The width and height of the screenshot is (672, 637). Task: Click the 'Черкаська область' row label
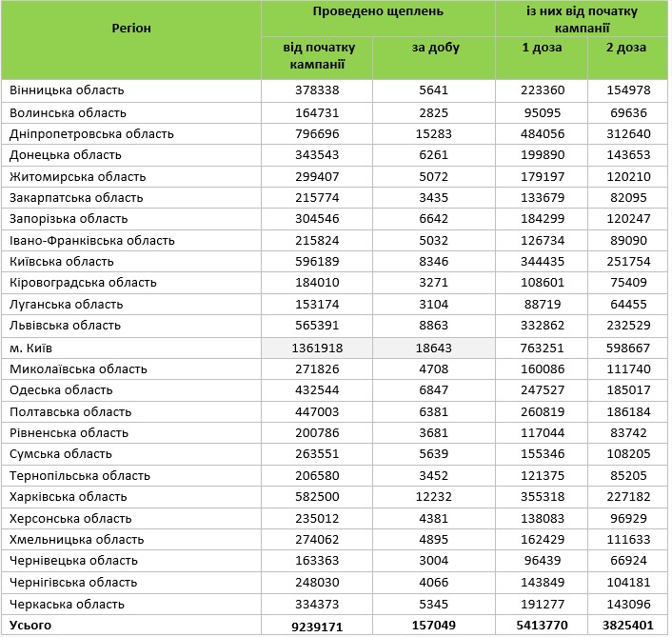pyautogui.click(x=67, y=605)
